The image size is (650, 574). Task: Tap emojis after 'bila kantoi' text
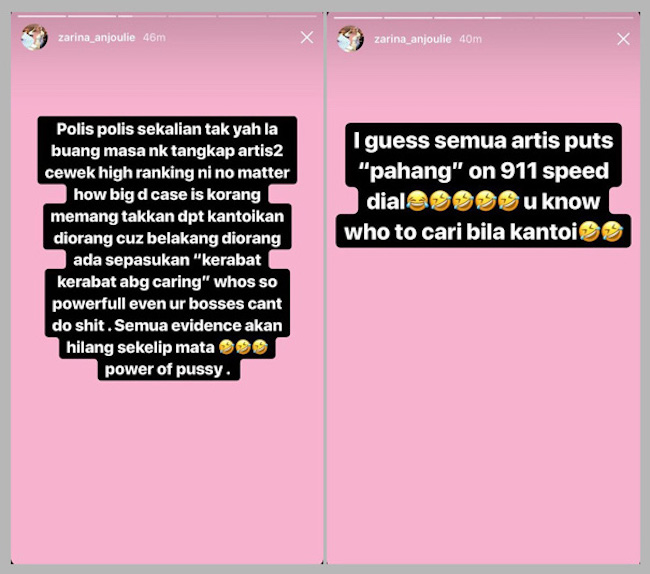tap(601, 232)
